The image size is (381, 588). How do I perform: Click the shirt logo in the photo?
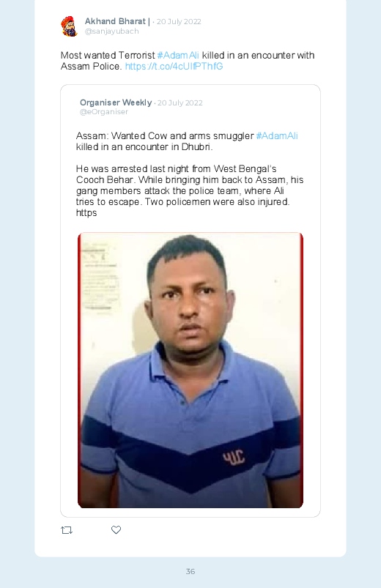tap(234, 458)
